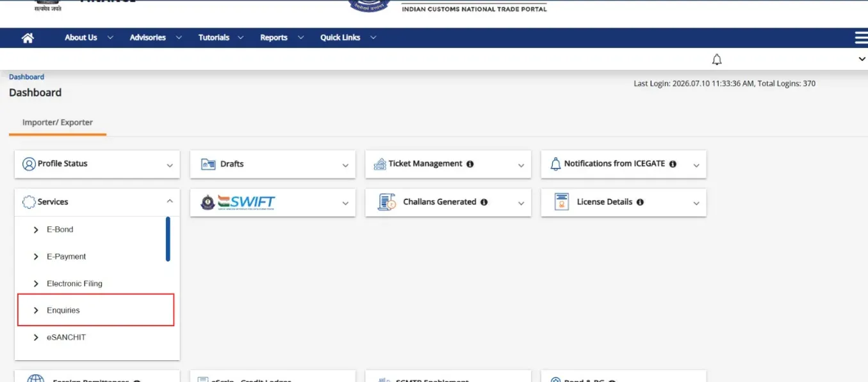
Task: Click the Challans Generated icon
Action: tap(386, 202)
